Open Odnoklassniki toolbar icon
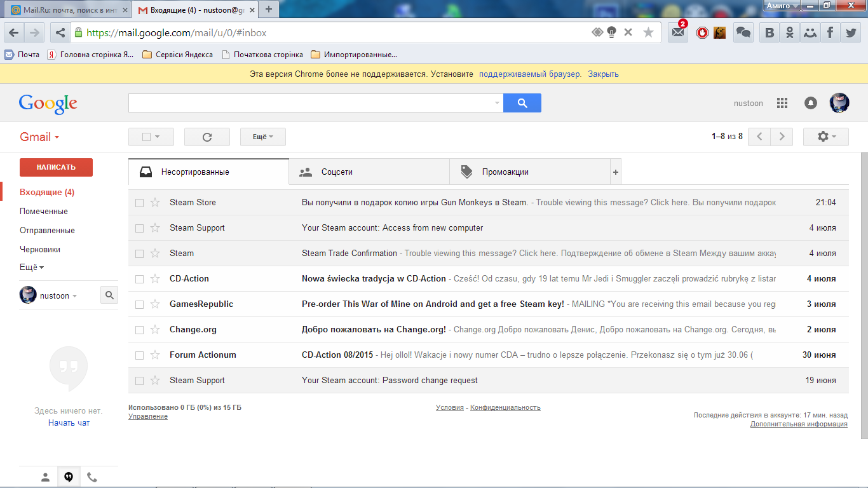The image size is (868, 488). pyautogui.click(x=790, y=33)
